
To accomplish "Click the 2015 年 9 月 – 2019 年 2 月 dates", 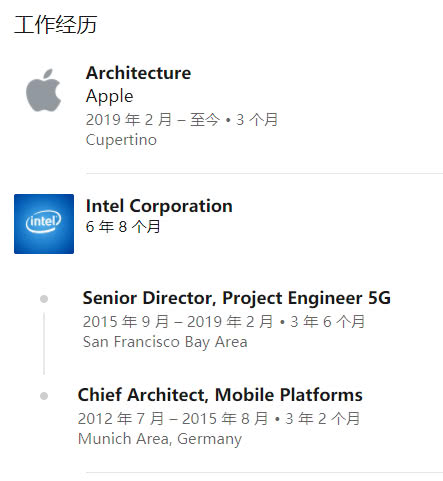I will 178,322.
